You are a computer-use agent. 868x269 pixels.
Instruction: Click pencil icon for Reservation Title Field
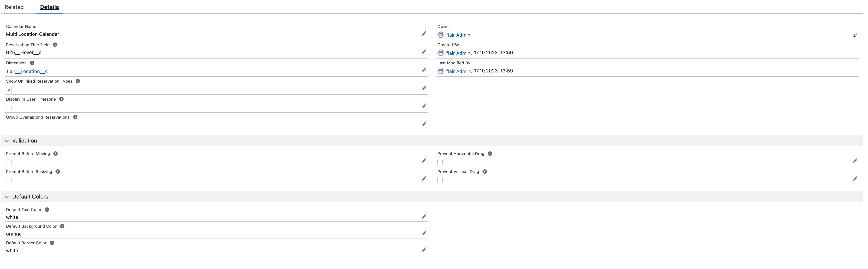click(424, 52)
